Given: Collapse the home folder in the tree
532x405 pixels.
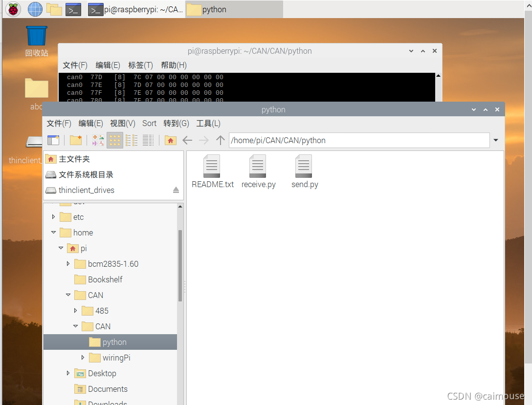Looking at the screenshot, I should coord(53,232).
